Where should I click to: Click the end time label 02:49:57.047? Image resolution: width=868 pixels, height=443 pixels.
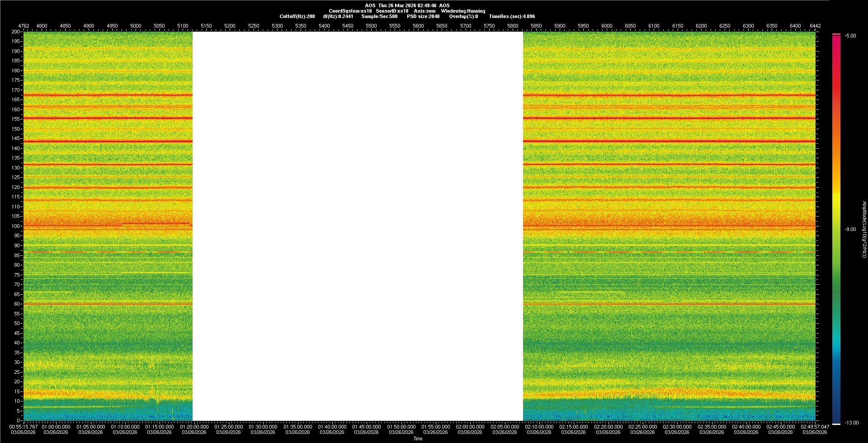pos(815,427)
